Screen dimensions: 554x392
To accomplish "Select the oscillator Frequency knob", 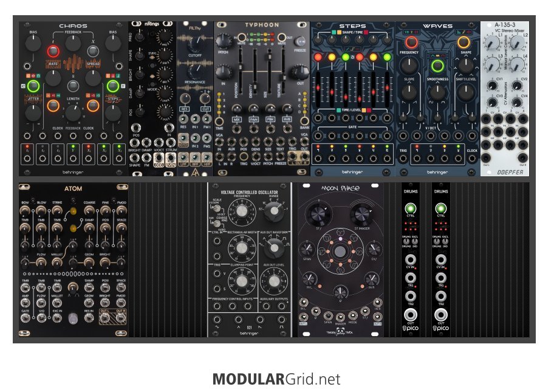I will coord(242,211).
